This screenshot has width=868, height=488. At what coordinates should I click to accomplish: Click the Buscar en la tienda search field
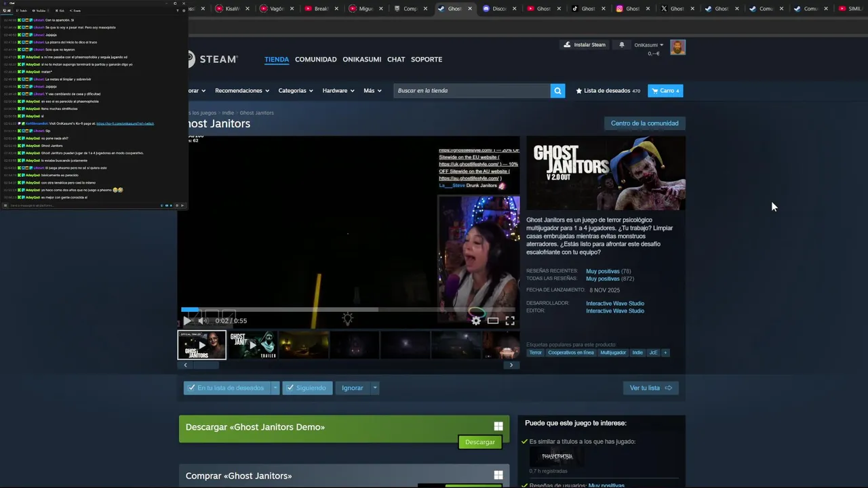point(472,91)
